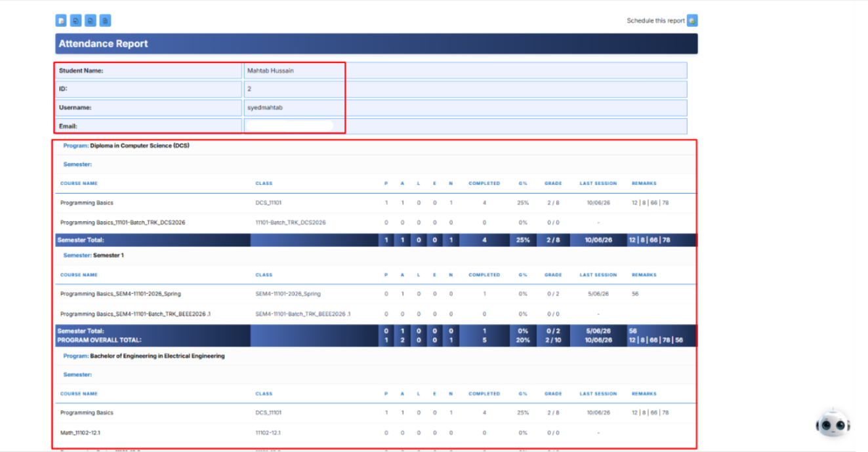Click class cell SEM4-11101-2026_Spring

coord(288,294)
